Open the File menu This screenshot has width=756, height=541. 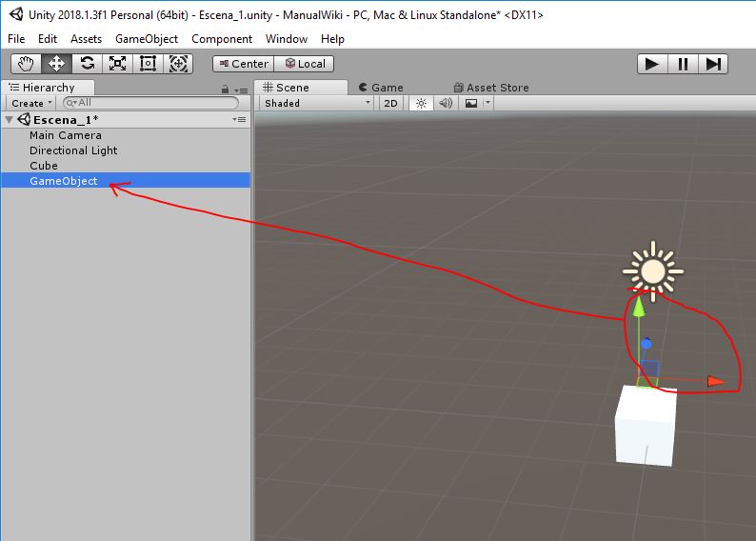pyautogui.click(x=16, y=38)
